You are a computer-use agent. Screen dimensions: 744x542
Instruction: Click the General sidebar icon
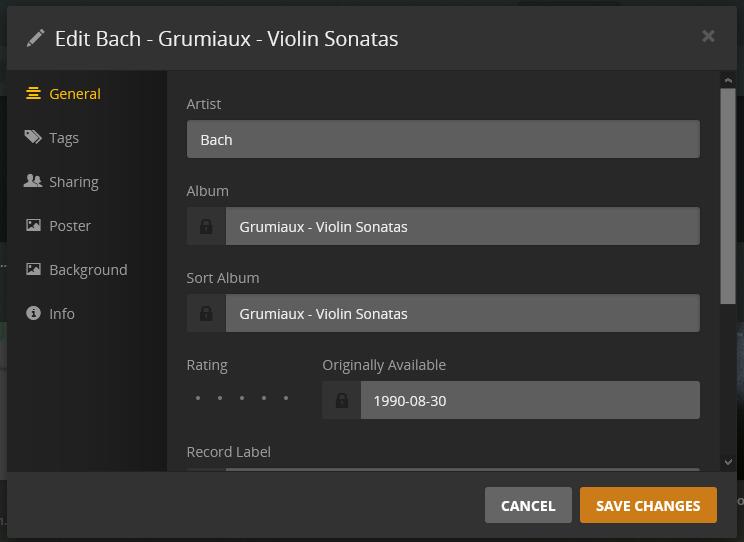click(34, 93)
